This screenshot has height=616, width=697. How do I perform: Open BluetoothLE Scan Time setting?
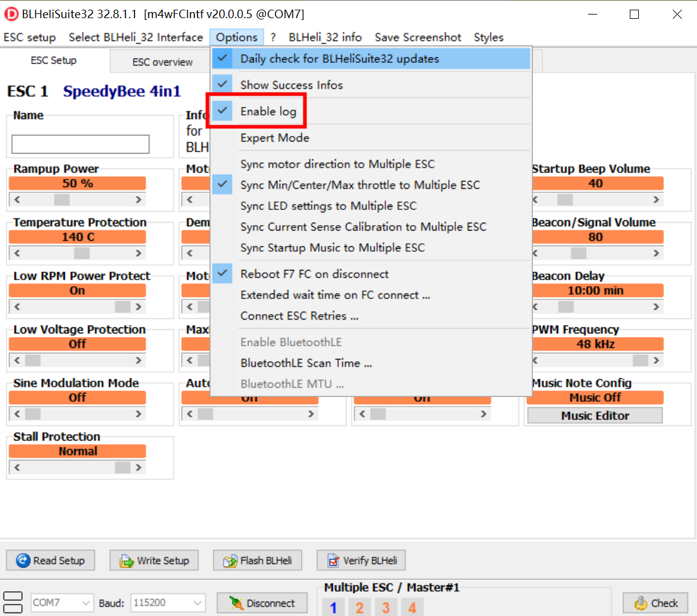click(x=371, y=363)
